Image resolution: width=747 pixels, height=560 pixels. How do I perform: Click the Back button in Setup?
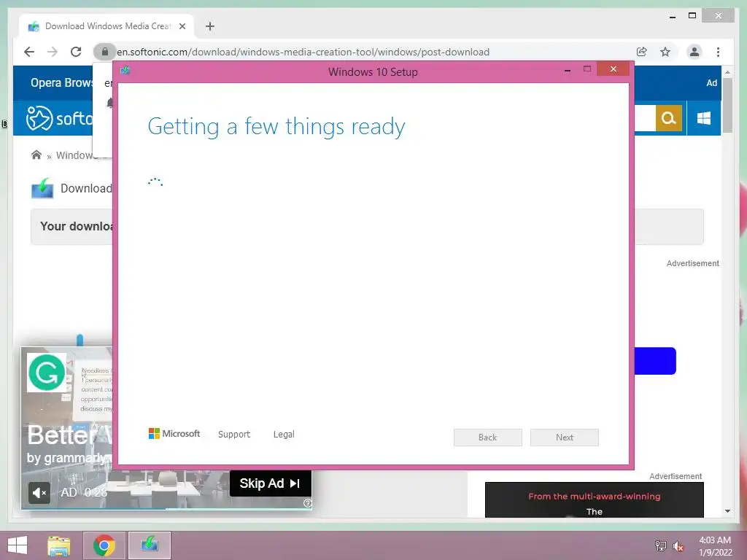pyautogui.click(x=488, y=437)
